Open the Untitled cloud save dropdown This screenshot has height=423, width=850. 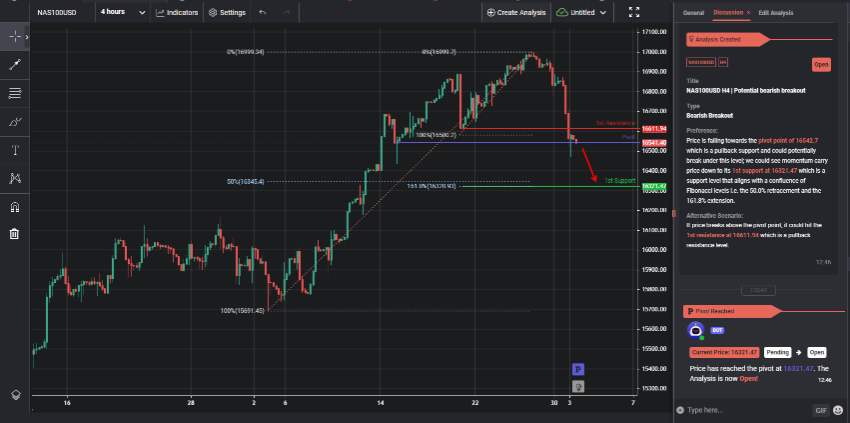pyautogui.click(x=581, y=12)
